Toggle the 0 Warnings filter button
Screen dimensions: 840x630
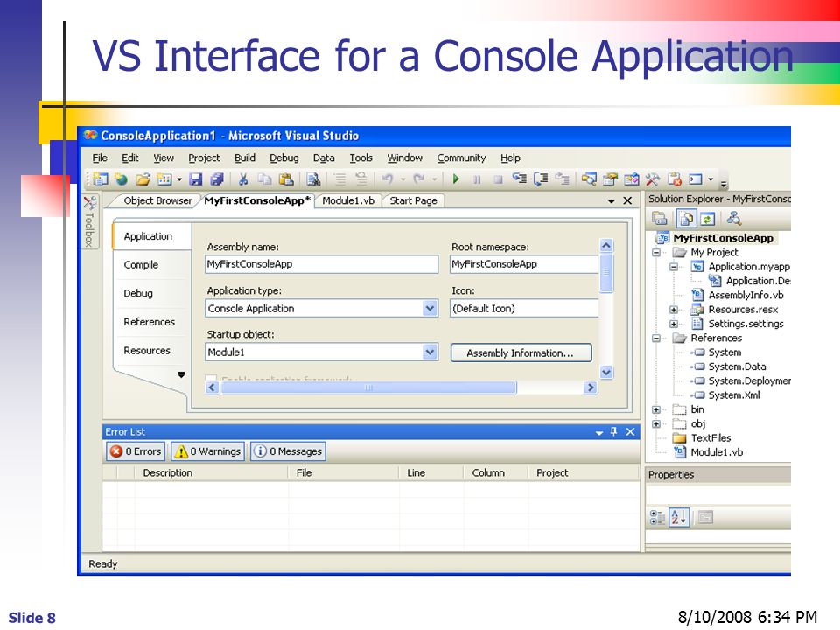click(208, 451)
